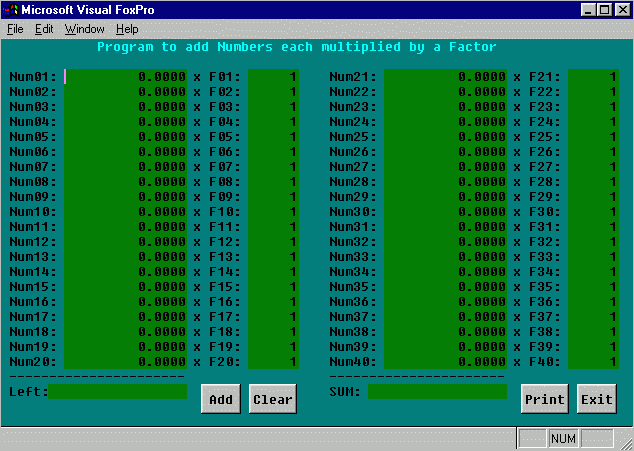Click the Left value field
Viewport: 634px width, 451px height.
(x=118, y=391)
